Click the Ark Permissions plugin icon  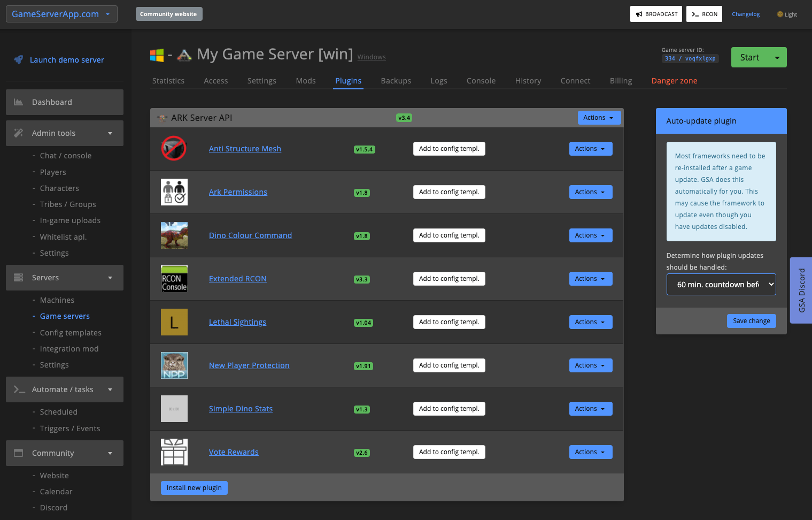tap(174, 192)
